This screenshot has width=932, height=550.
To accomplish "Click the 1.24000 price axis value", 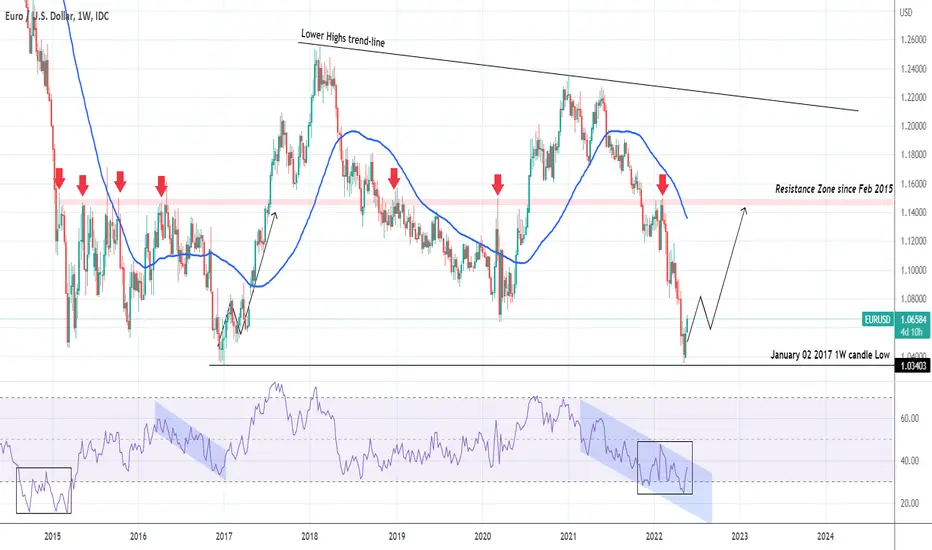I will point(913,69).
